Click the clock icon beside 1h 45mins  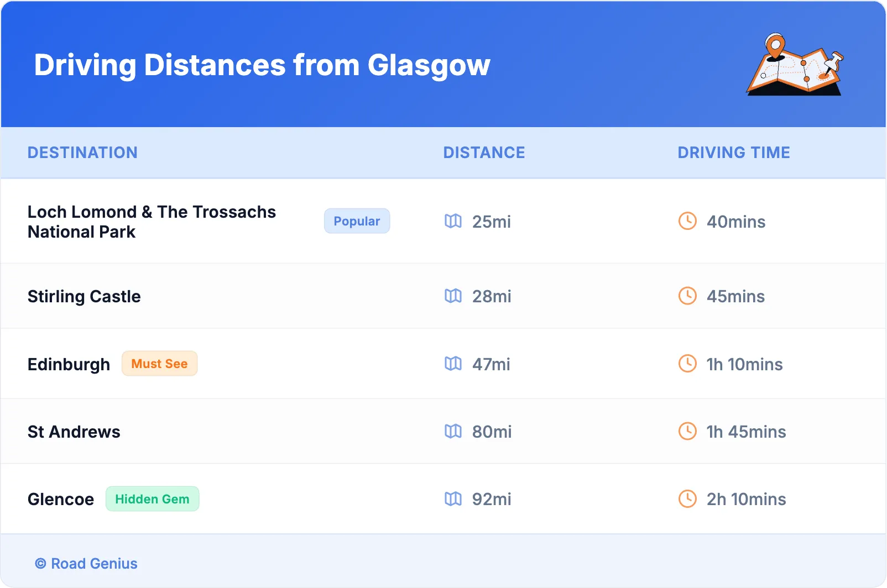pyautogui.click(x=687, y=431)
